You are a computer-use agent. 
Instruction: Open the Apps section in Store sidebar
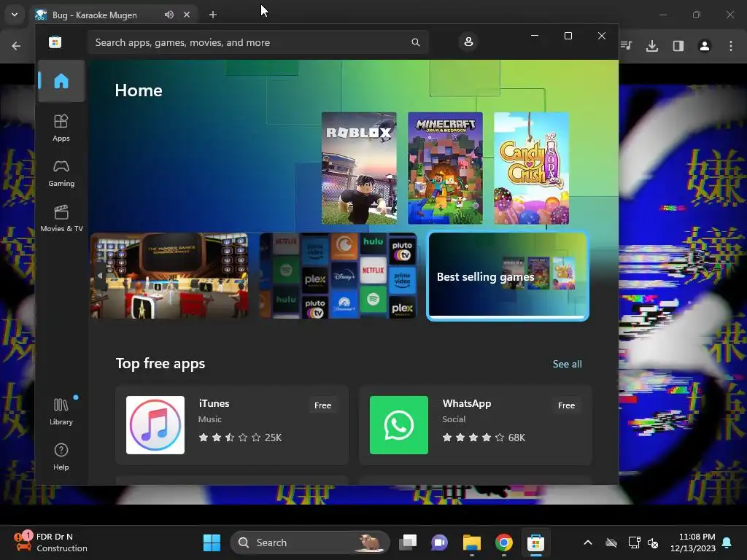click(61, 128)
